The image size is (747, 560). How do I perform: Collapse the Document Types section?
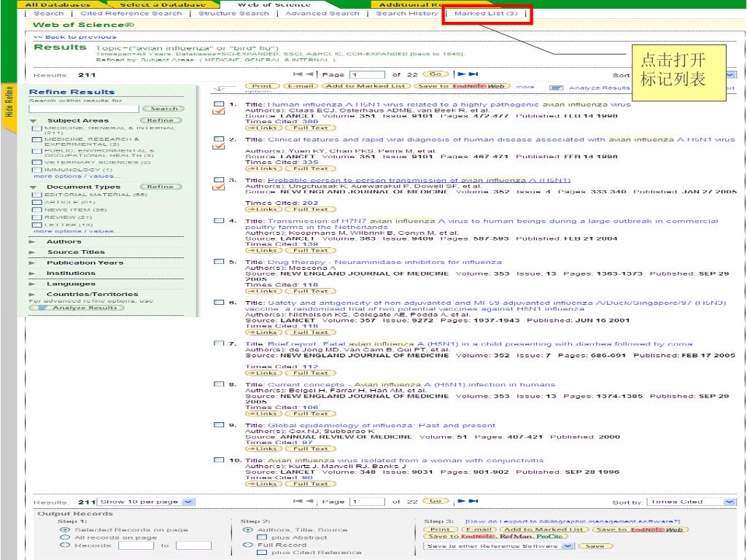[33, 187]
